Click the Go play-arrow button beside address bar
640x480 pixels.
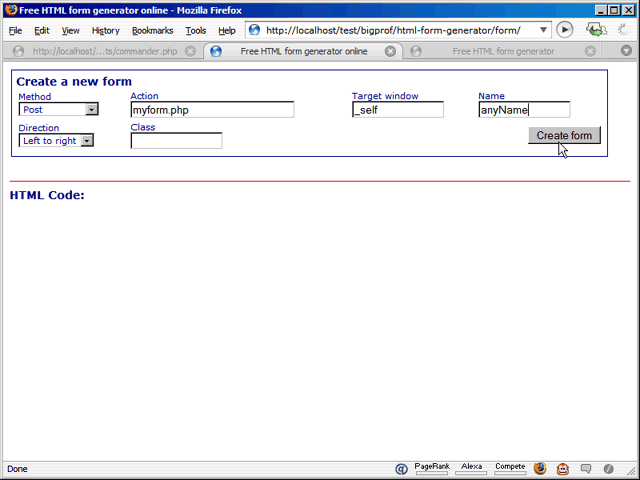coord(565,30)
